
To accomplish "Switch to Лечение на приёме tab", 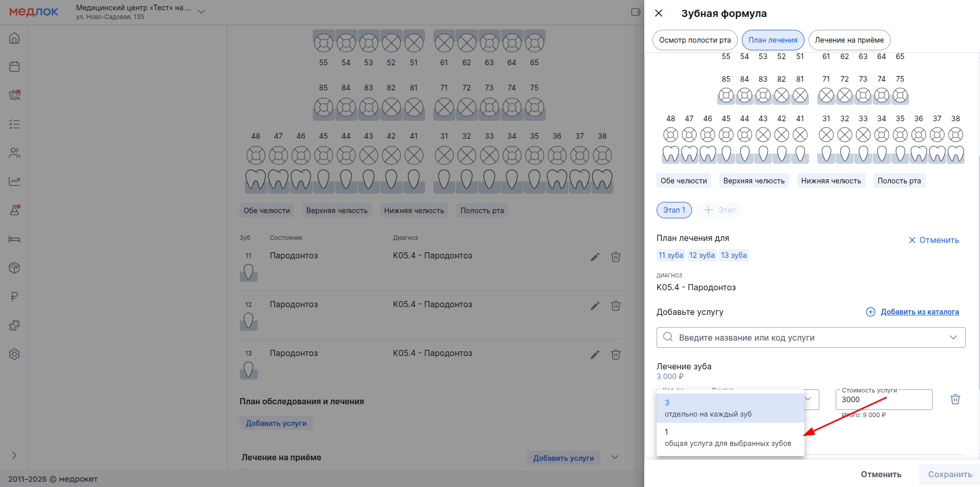I will point(849,40).
